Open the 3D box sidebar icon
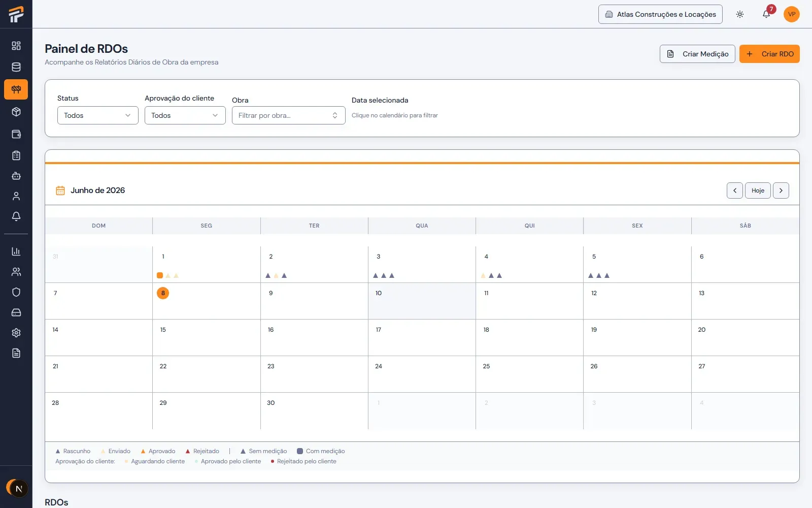This screenshot has height=508, width=812. click(x=16, y=112)
